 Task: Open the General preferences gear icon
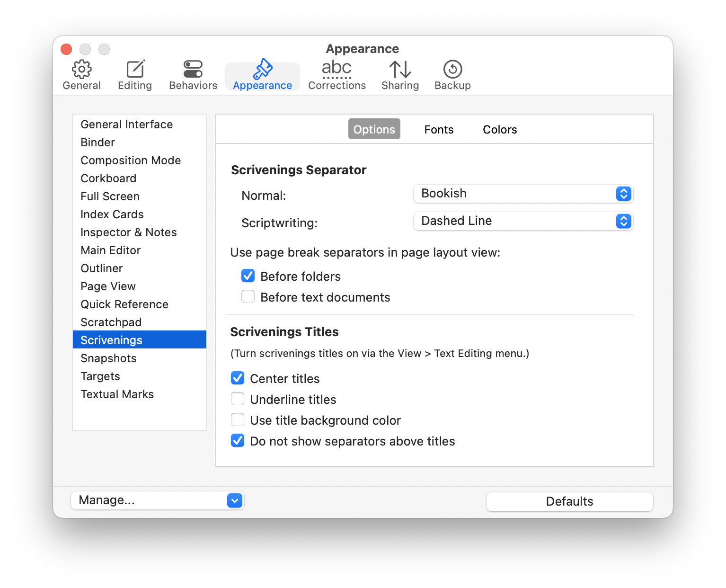[81, 70]
